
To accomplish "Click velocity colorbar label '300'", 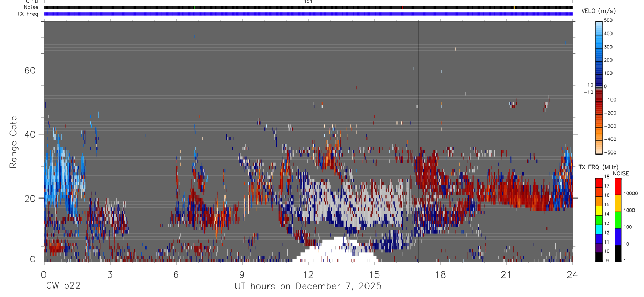I will point(608,47).
